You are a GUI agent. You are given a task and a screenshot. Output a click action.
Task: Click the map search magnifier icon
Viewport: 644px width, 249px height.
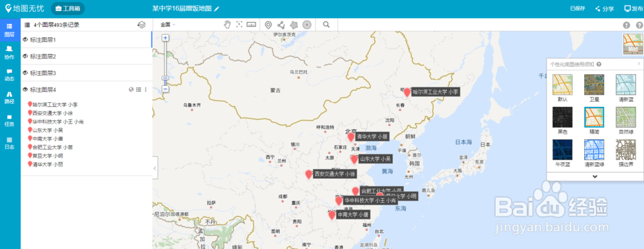click(x=327, y=24)
